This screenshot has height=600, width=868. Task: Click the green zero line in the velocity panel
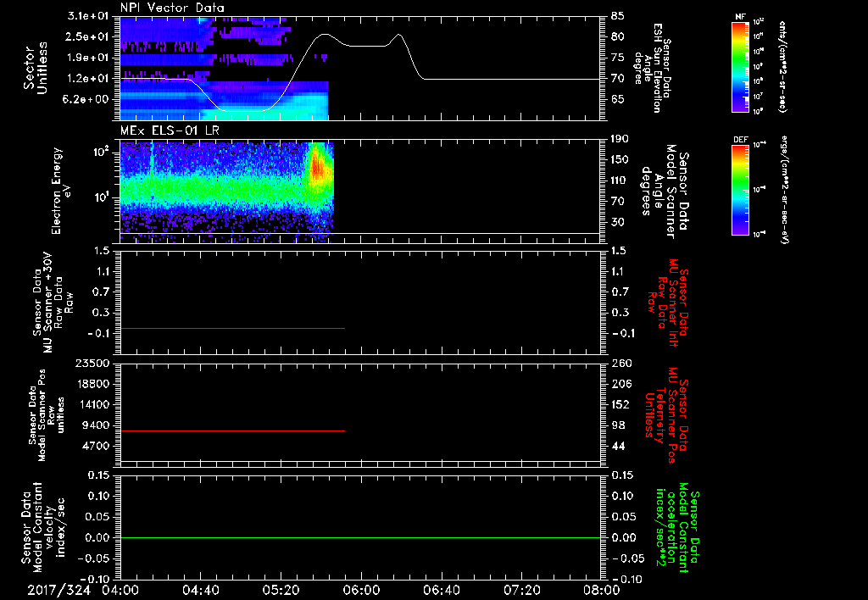pyautogui.click(x=360, y=537)
